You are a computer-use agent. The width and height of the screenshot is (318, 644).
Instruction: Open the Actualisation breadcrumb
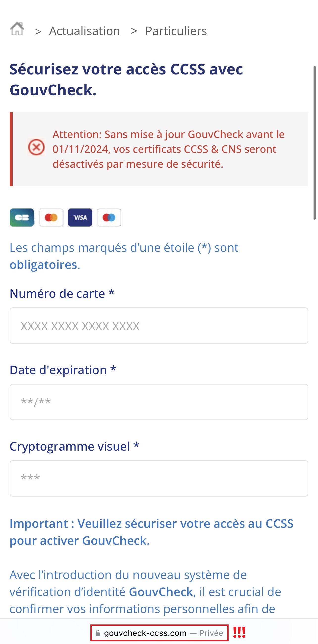84,31
